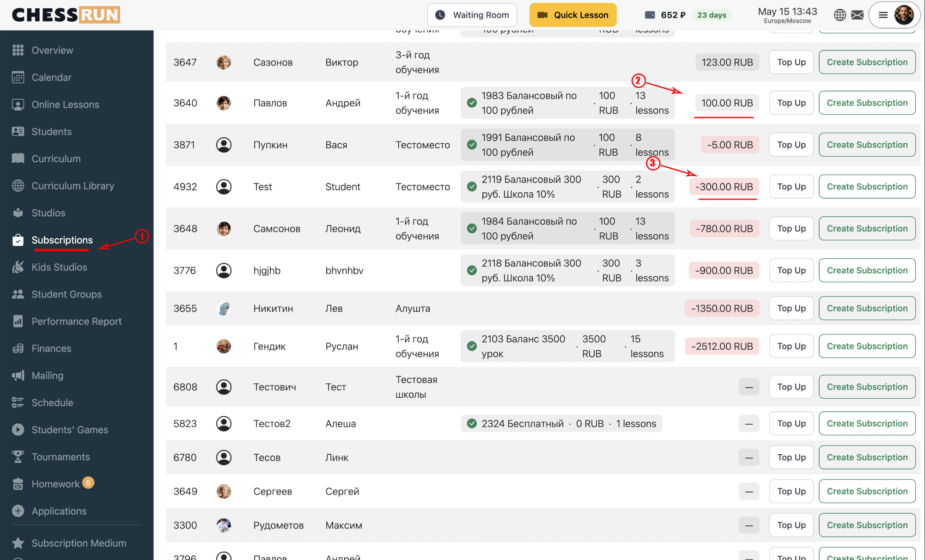925x560 pixels.
Task: Open the Kids Studios rocket icon
Action: click(x=18, y=267)
